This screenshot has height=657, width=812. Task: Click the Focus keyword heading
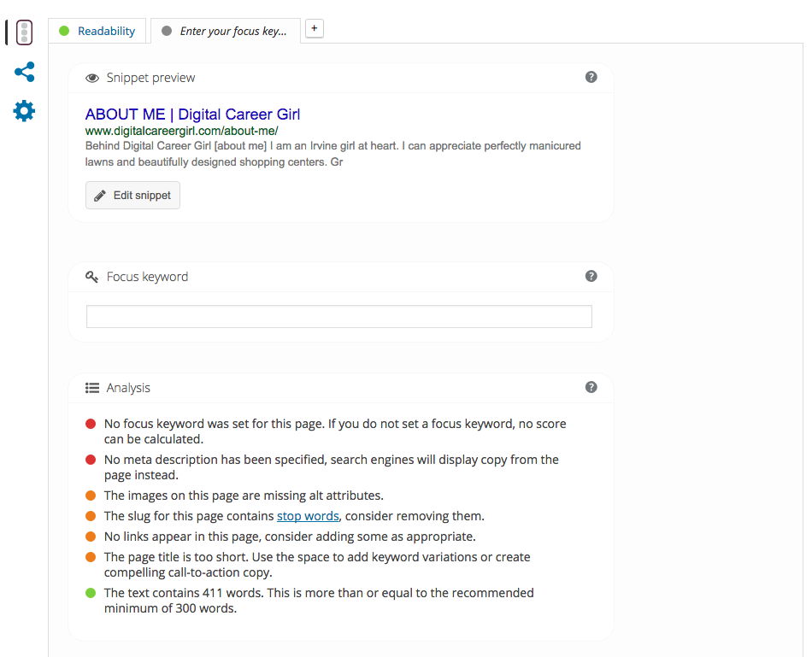pos(147,277)
